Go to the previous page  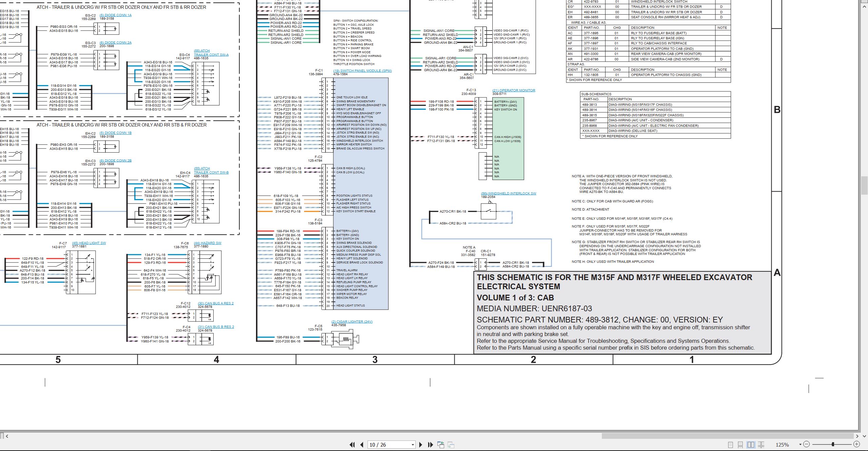coord(362,445)
